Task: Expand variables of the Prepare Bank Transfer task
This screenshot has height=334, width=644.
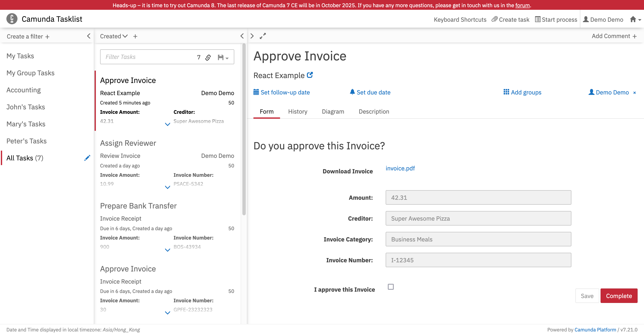Action: 168,250
